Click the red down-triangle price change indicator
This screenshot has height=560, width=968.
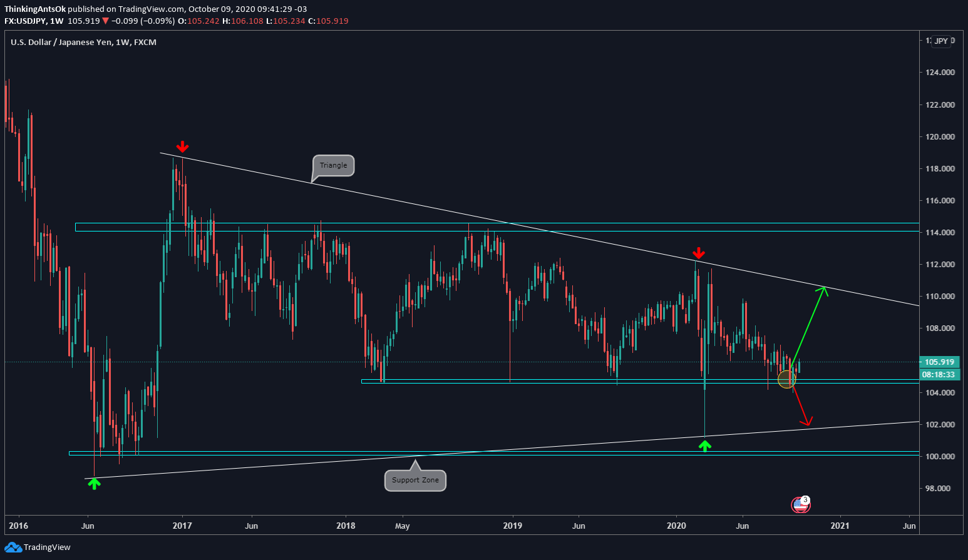pyautogui.click(x=106, y=21)
